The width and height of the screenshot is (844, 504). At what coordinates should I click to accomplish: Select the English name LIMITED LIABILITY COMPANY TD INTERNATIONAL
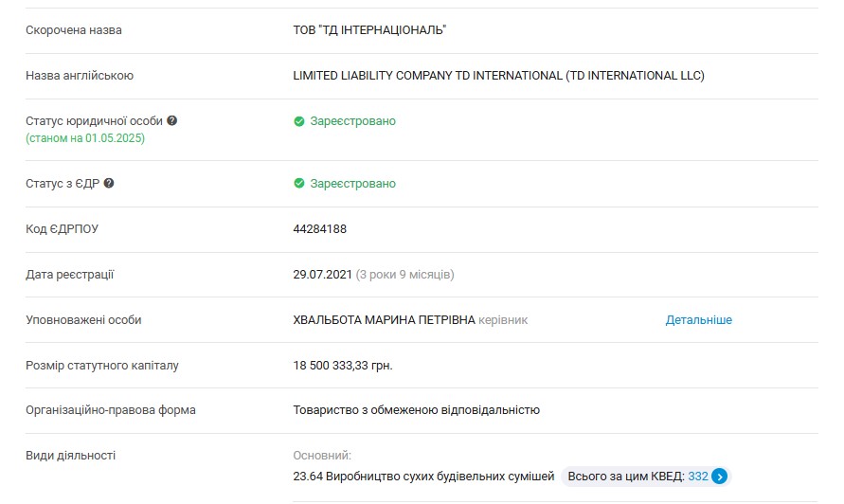point(498,76)
